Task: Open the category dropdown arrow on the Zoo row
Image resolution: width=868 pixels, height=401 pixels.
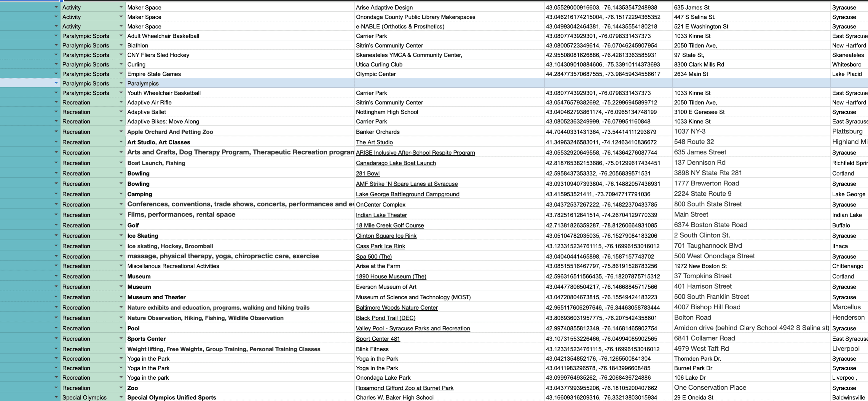Action: [121, 388]
